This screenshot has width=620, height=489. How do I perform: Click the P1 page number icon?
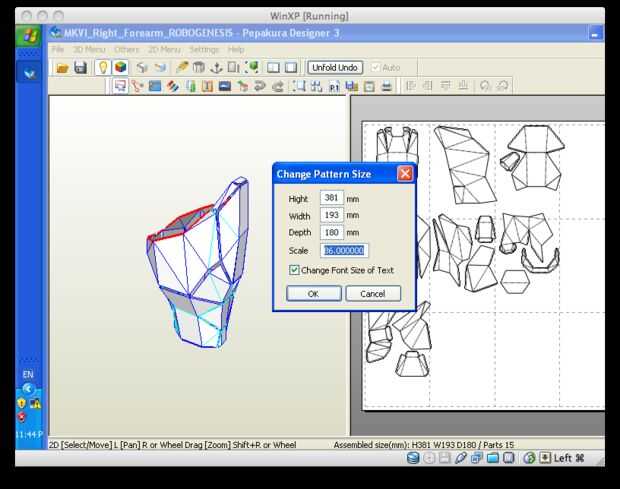point(334,86)
